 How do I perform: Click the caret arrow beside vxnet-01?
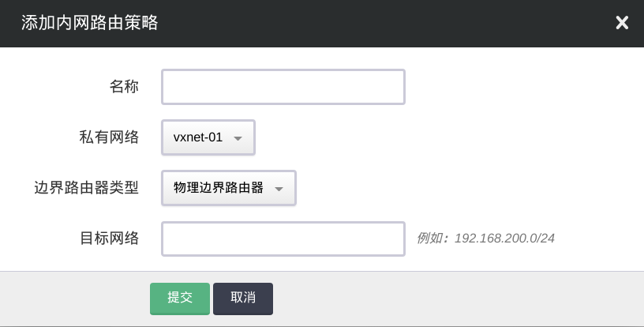point(238,138)
